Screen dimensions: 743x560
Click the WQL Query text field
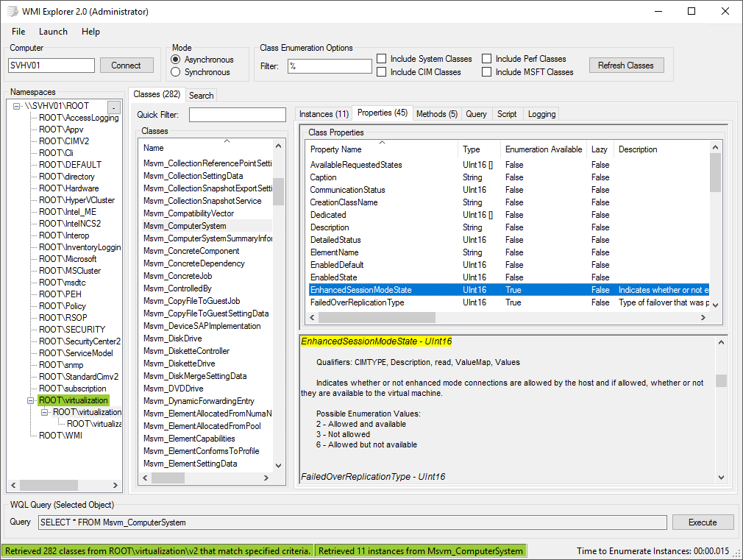[352, 522]
